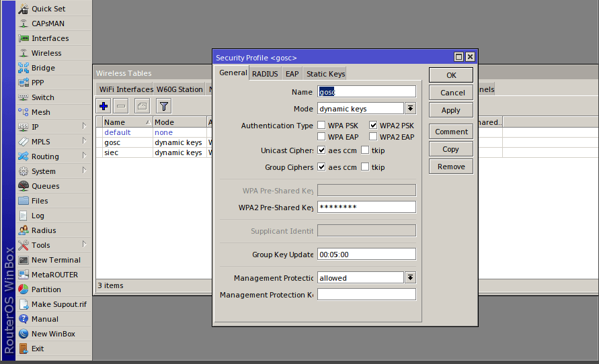Viewport: 599px width, 364px height.
Task: Remove selected item with minus button
Action: 121,106
